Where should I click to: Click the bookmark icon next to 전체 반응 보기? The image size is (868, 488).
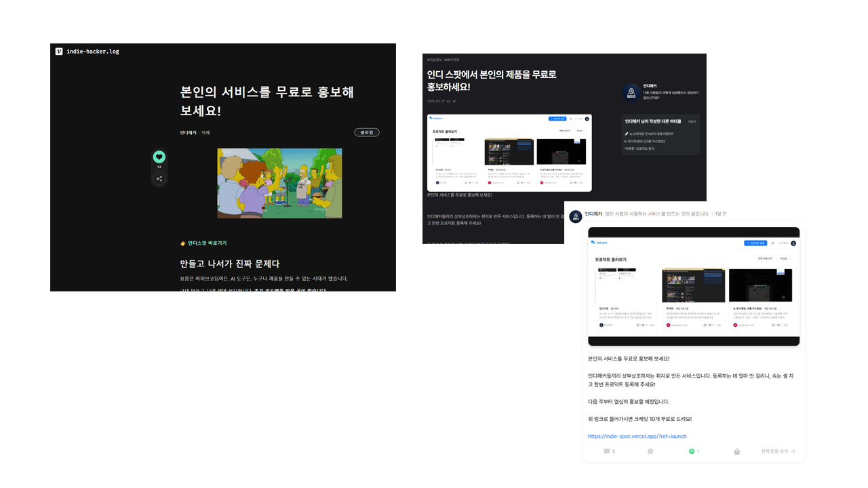coord(736,451)
